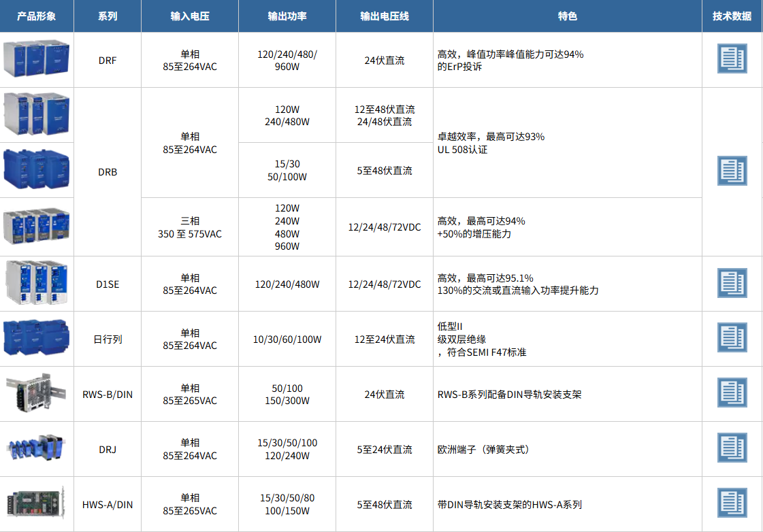
Task: Open the DRF series technical data icon
Action: point(732,59)
